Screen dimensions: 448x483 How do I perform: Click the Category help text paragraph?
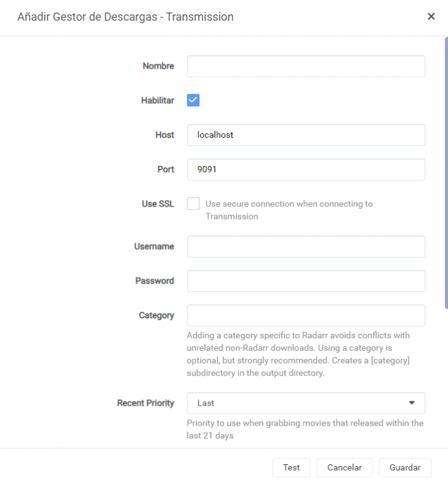pyautogui.click(x=298, y=354)
